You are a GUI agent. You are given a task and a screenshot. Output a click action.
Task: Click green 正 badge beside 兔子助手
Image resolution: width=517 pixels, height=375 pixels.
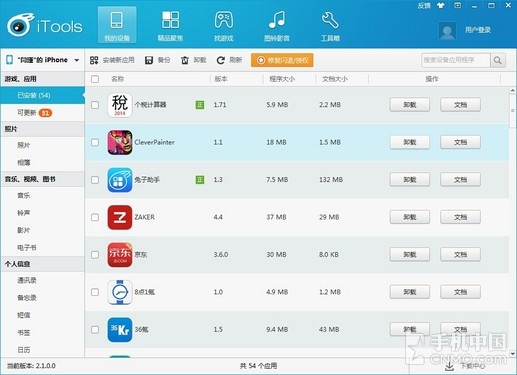[200, 180]
